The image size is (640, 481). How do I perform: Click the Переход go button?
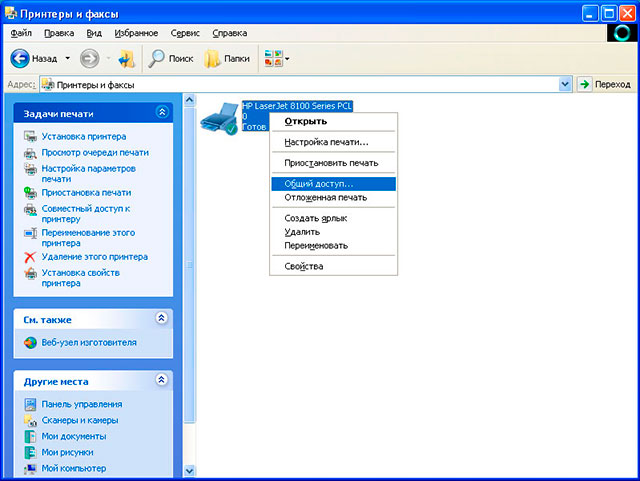click(605, 85)
